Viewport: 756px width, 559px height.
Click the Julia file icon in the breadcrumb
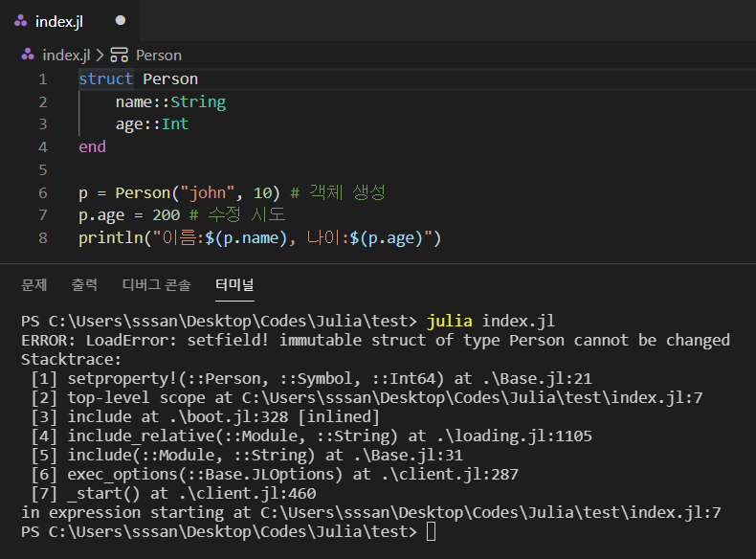(29, 56)
